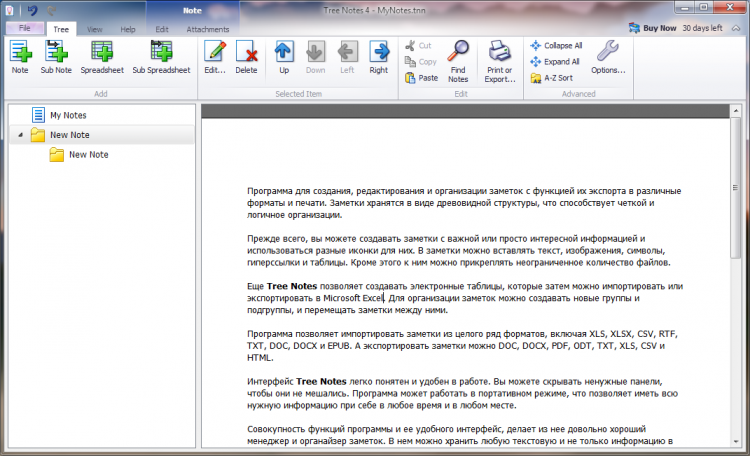Image resolution: width=750 pixels, height=456 pixels.
Task: Paste item from clipboard
Action: click(x=421, y=78)
